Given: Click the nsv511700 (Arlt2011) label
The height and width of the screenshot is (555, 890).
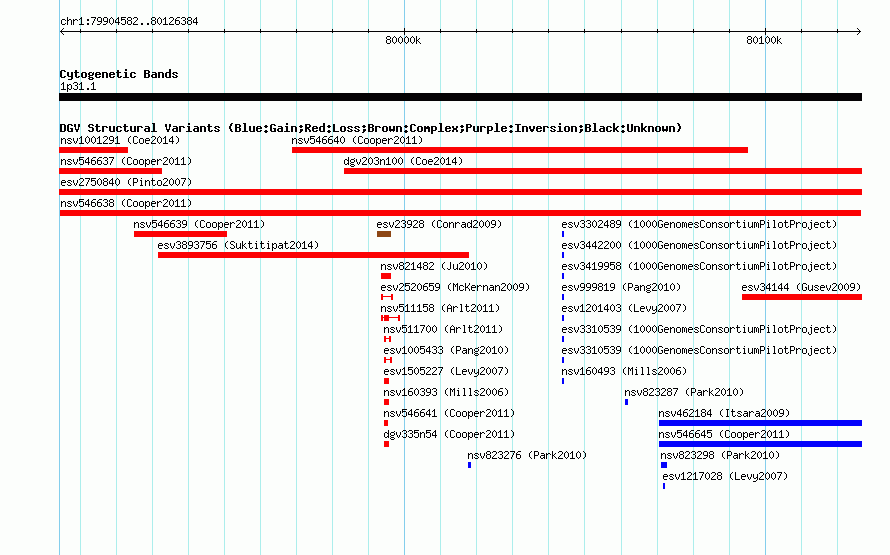Looking at the screenshot, I should click(x=443, y=329).
